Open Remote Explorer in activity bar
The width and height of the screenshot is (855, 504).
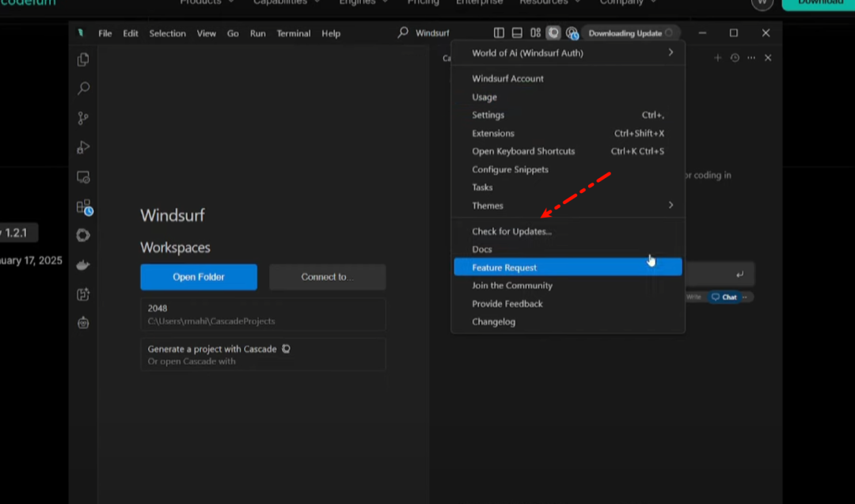point(83,177)
